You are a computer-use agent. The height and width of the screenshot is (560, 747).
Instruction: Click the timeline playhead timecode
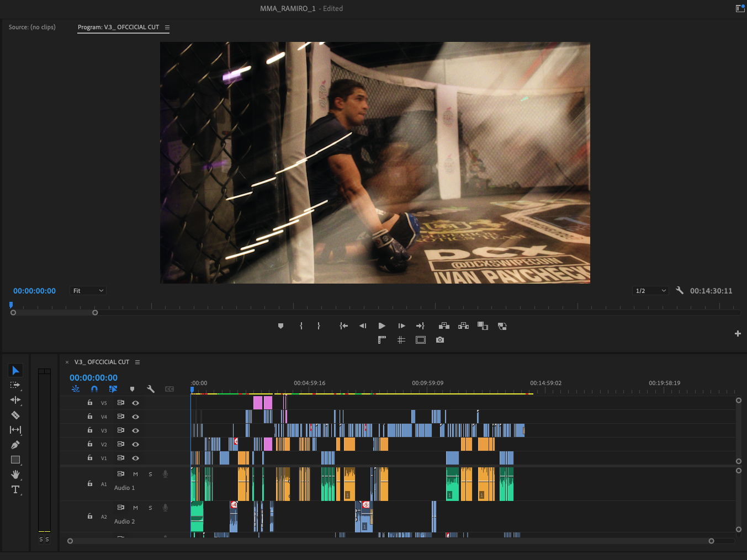[93, 377]
